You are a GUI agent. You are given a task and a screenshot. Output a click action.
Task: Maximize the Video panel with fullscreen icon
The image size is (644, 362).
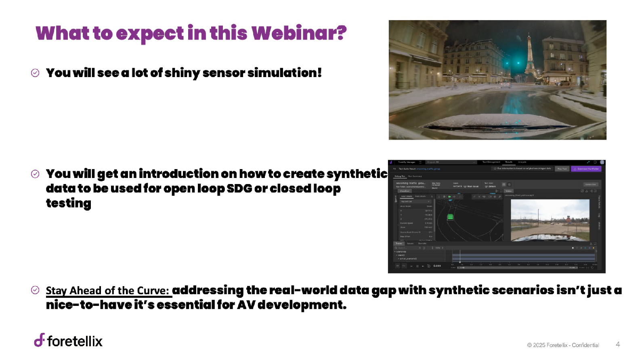click(x=595, y=191)
